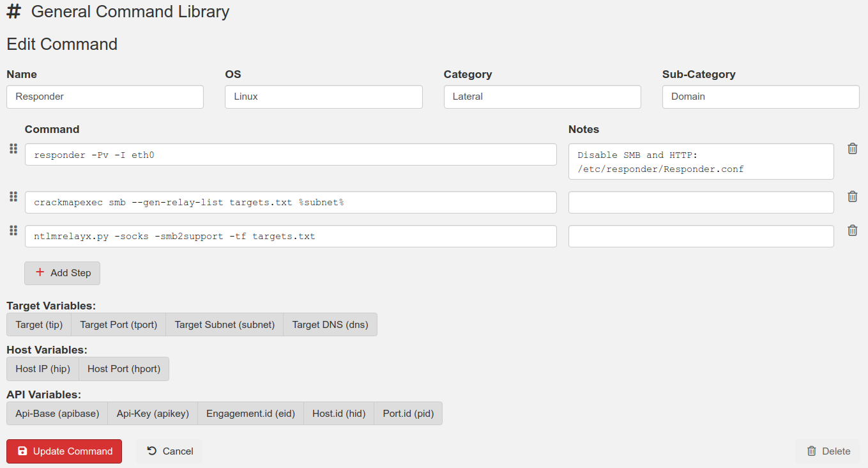Insert the Port.id (pid) variable
The height and width of the screenshot is (468, 868).
(x=408, y=414)
